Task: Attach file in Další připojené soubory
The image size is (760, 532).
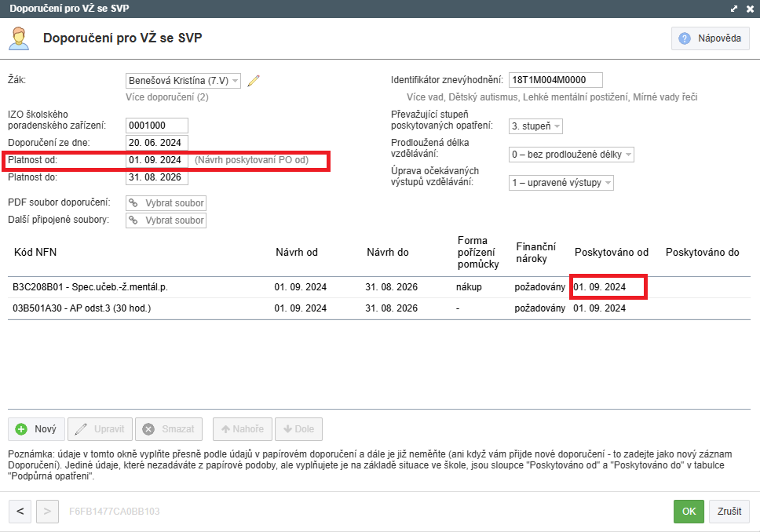Action: click(x=166, y=220)
